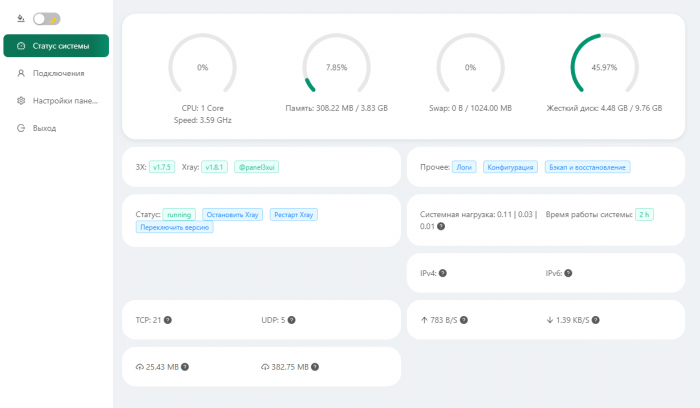The width and height of the screenshot is (700, 408).
Task: Open the Переключить версию version switcher
Action: (x=176, y=227)
